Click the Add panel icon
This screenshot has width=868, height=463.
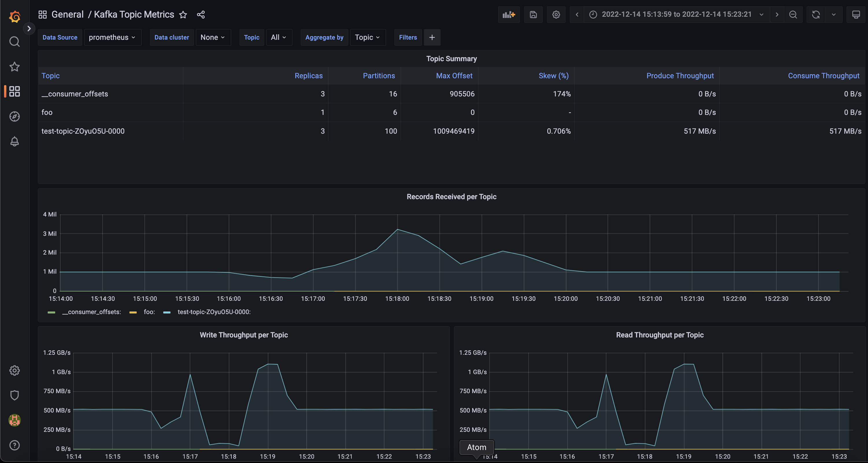[509, 14]
